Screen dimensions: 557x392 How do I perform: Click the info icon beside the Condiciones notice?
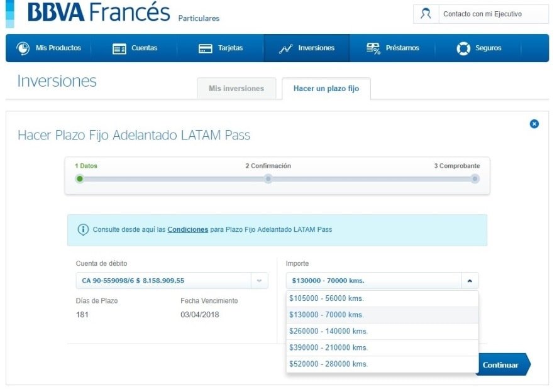(82, 230)
